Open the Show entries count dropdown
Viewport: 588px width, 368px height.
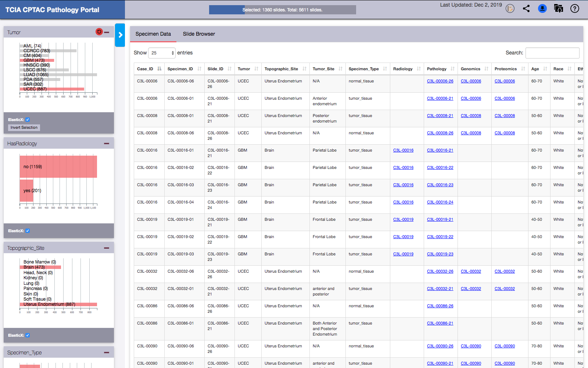pos(162,53)
